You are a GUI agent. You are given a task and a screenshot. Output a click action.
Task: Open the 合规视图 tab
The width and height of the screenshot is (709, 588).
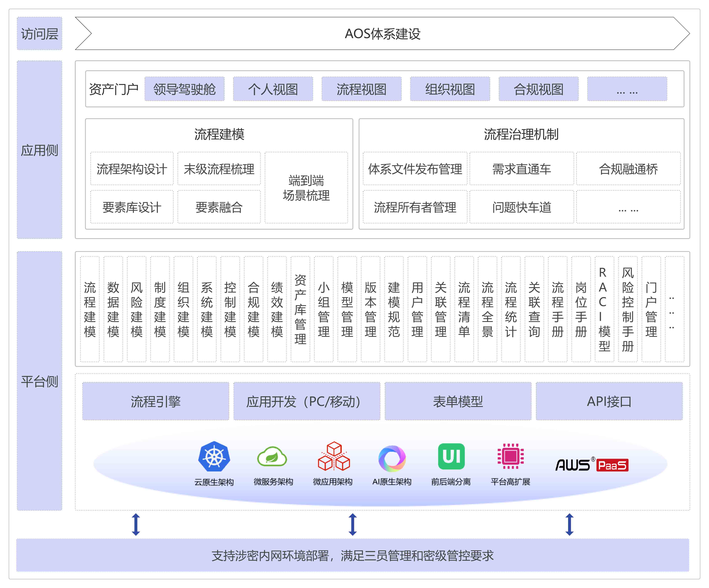[x=539, y=89]
